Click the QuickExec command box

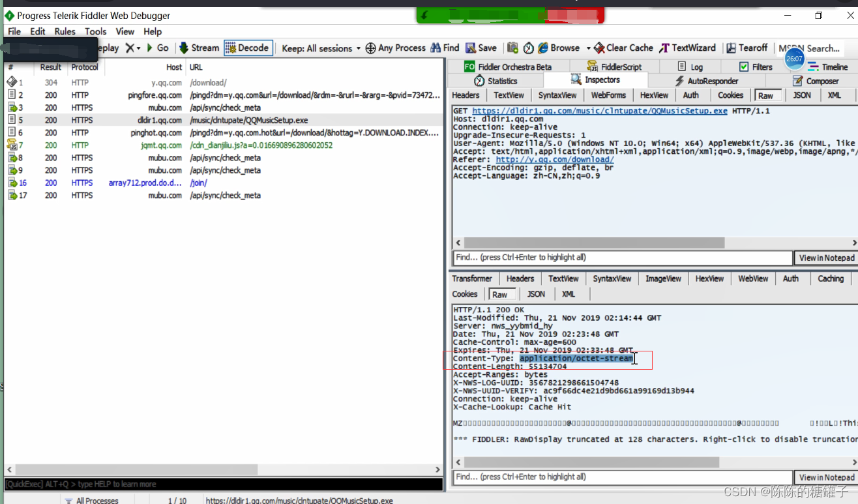pyautogui.click(x=223, y=484)
